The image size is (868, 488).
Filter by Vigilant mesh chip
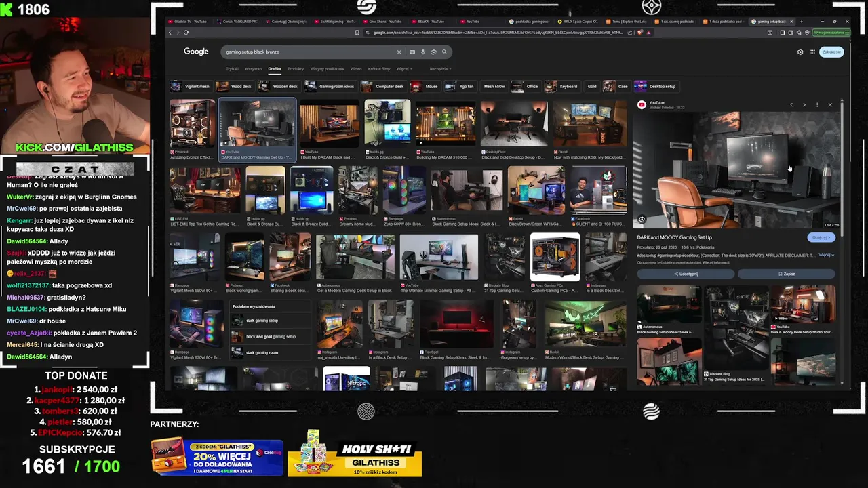pyautogui.click(x=191, y=86)
